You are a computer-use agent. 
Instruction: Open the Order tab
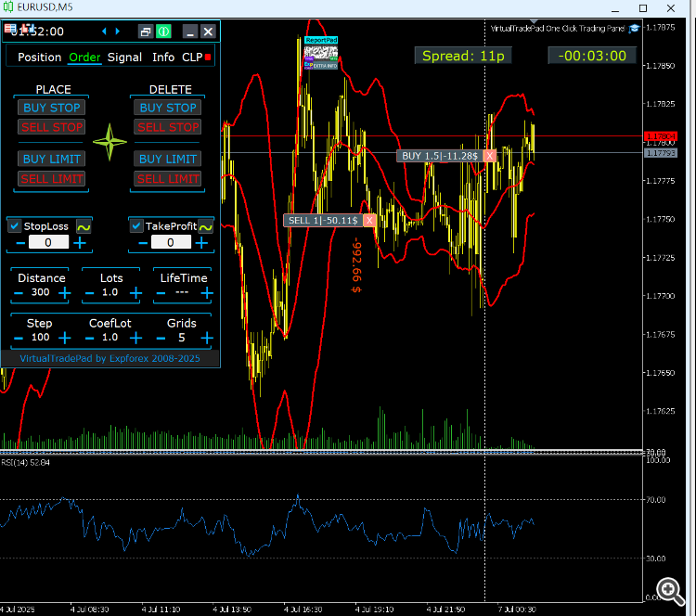(x=84, y=58)
